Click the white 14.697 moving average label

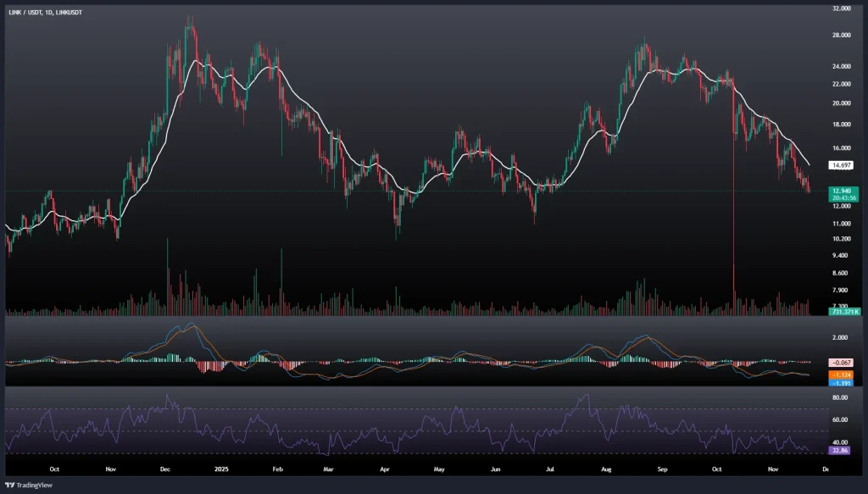click(x=841, y=165)
